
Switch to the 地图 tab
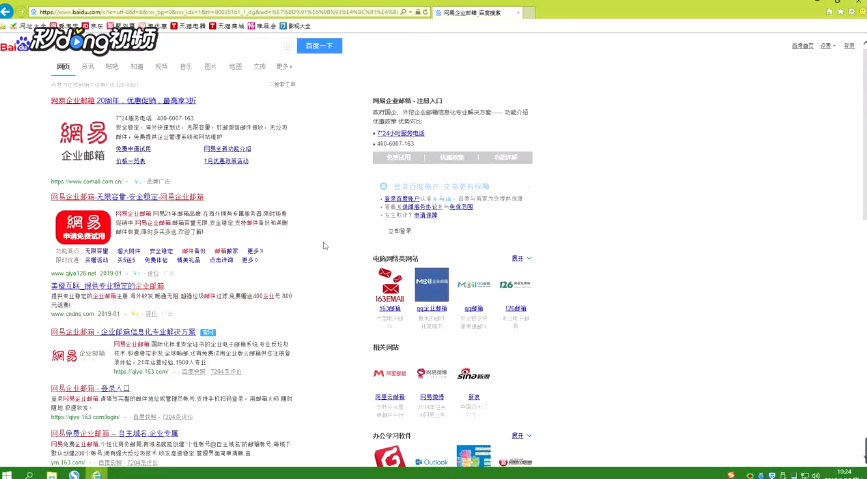coord(235,66)
